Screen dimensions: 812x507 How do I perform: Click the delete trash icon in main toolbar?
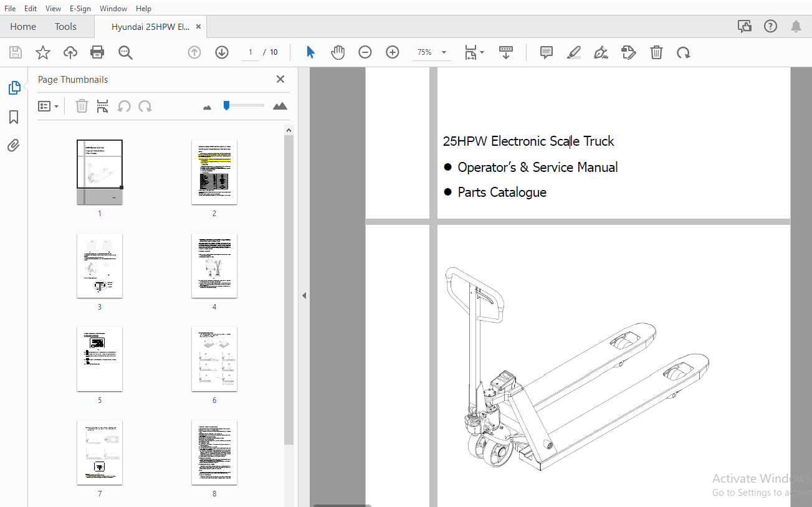656,52
